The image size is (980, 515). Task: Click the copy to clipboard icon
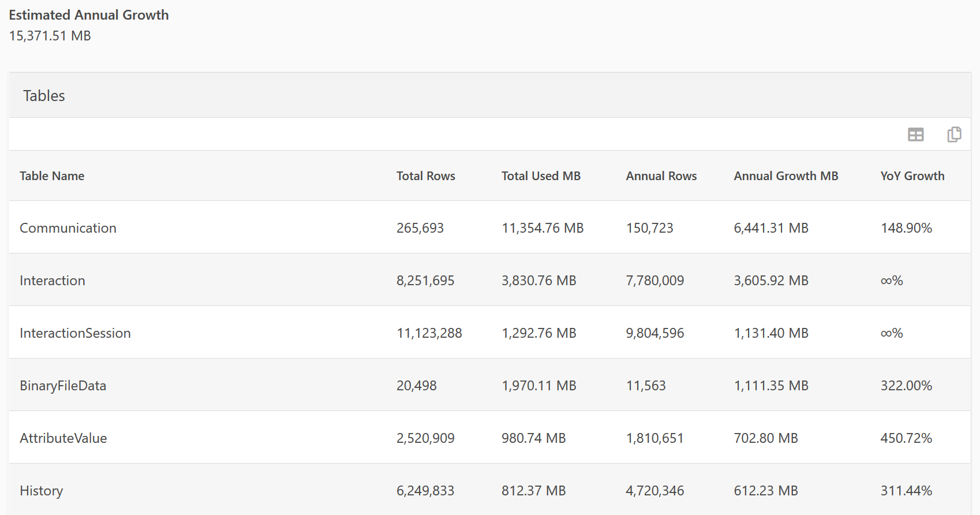(954, 135)
